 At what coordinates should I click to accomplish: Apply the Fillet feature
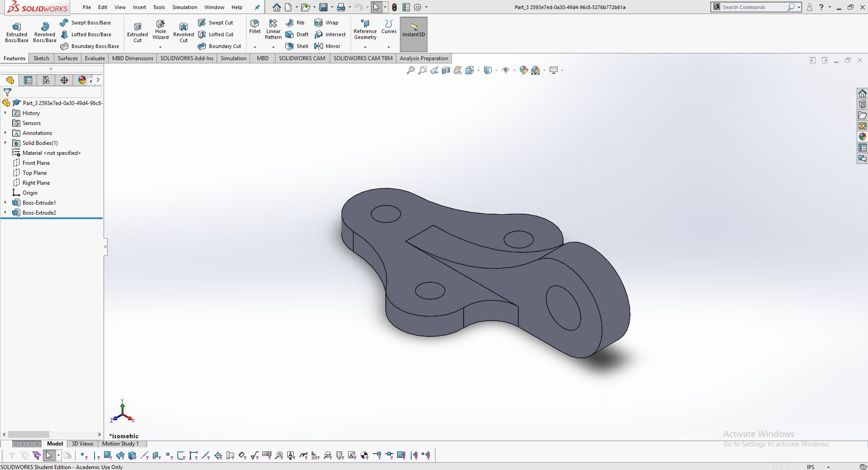coord(254,28)
